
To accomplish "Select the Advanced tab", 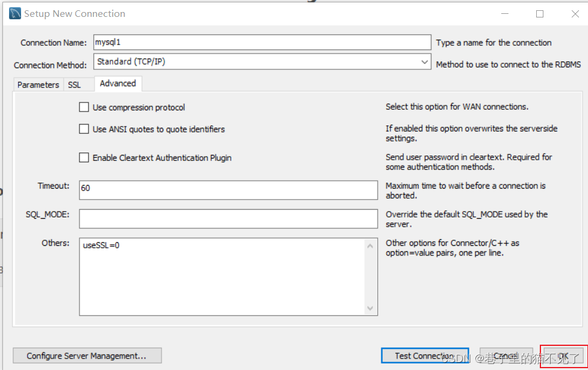I will (117, 83).
